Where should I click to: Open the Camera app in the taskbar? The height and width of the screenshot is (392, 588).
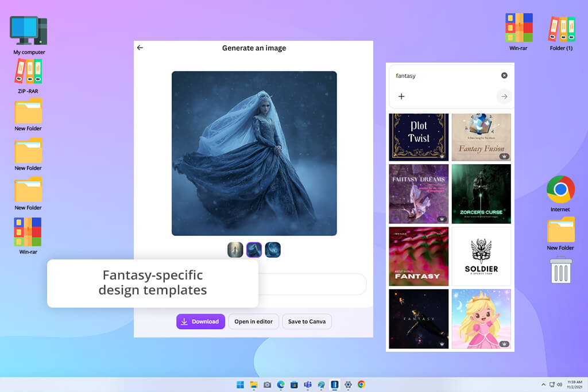(x=268, y=385)
